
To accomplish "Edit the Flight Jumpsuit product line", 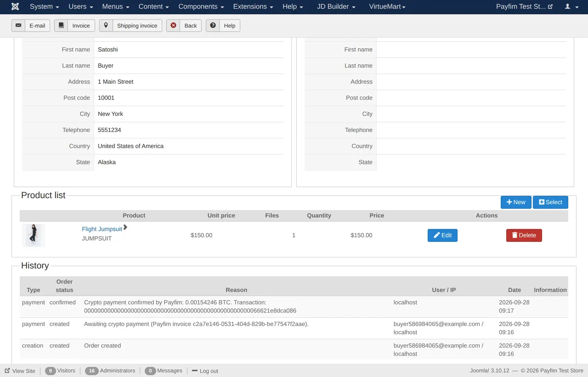I will pos(442,235).
